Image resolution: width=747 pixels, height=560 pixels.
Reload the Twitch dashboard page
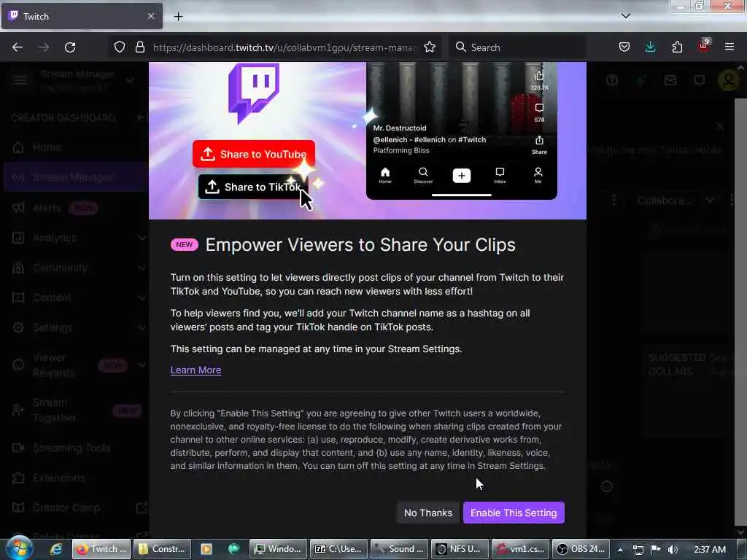click(x=70, y=47)
